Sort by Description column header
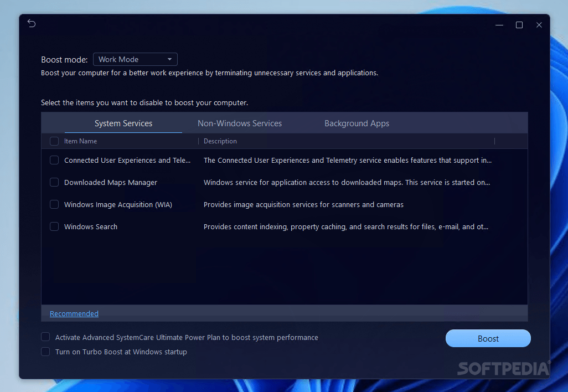 pos(220,141)
